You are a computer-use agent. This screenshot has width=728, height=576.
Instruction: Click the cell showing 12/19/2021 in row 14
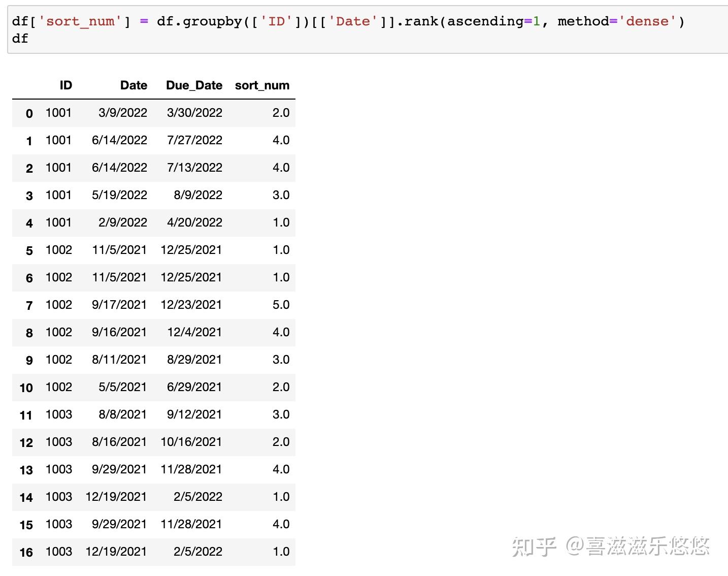pyautogui.click(x=116, y=497)
